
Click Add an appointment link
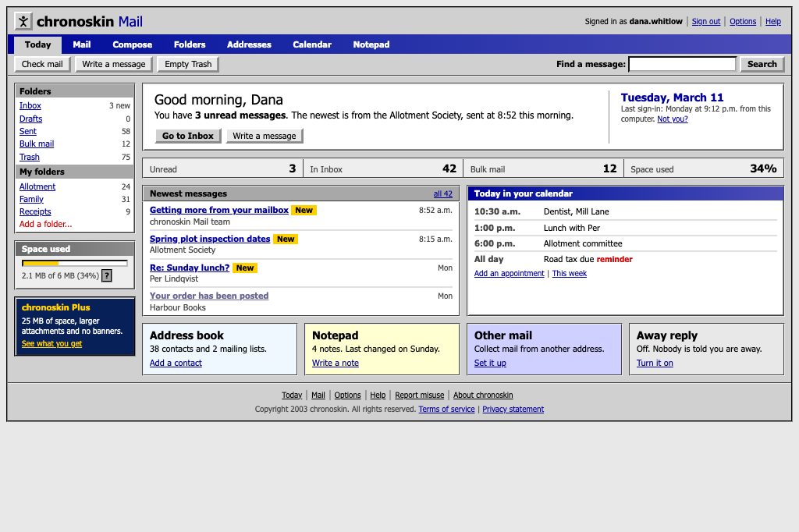click(x=509, y=274)
